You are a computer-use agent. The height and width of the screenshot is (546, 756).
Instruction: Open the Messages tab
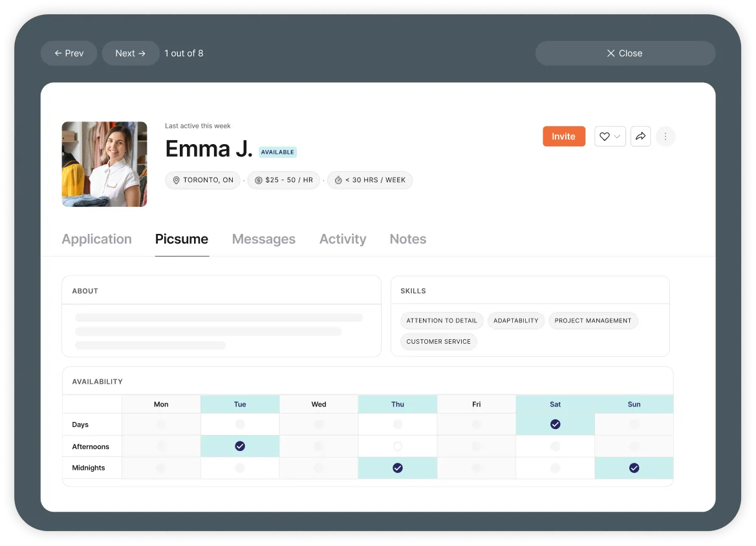264,239
